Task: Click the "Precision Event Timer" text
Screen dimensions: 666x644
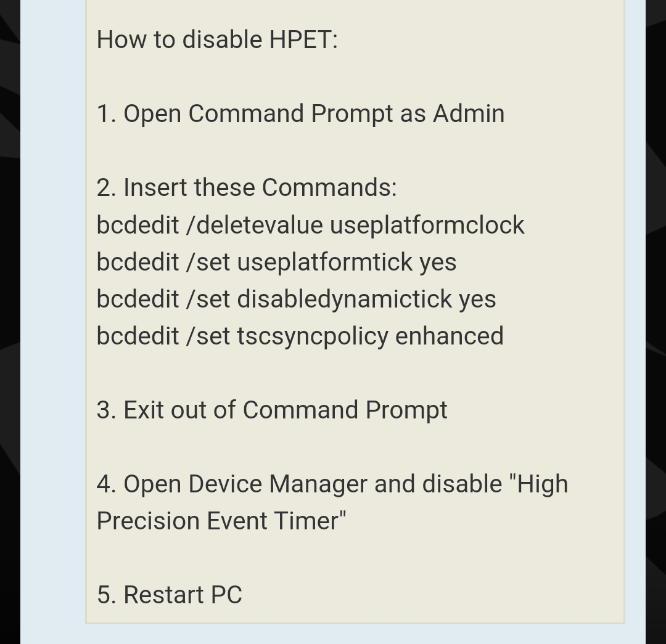Action: (220, 521)
